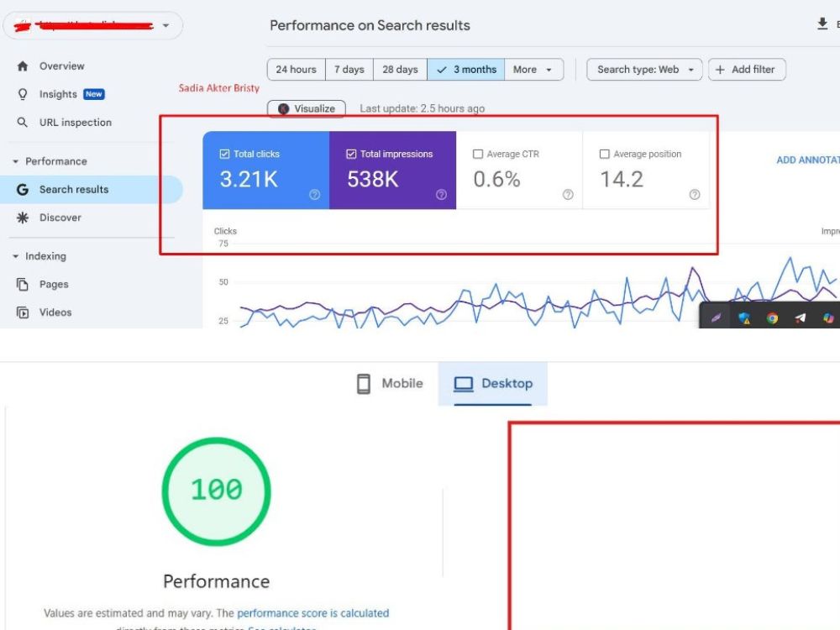Click the Total impressions help icon
Screen dimensions: 840x630
(x=442, y=195)
